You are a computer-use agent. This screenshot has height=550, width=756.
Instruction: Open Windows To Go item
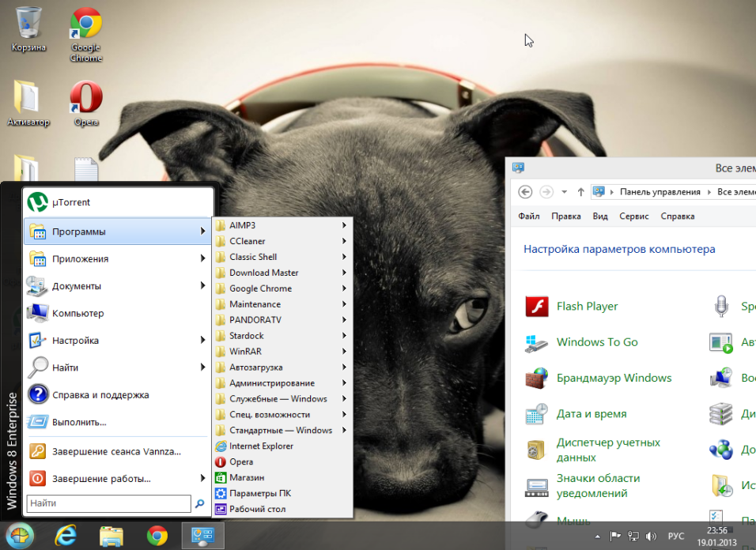(581, 342)
